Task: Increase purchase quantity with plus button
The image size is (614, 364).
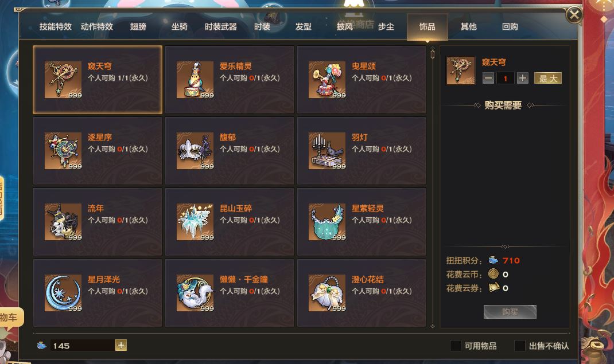Action: pos(522,78)
